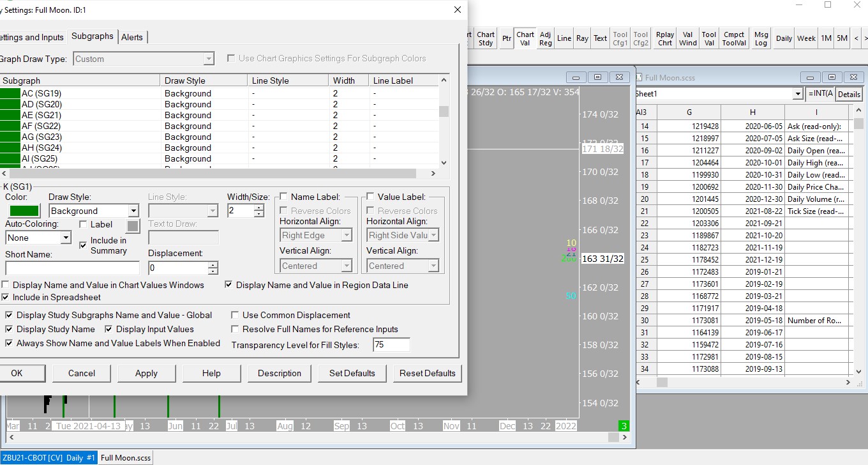Open the Val Wind toolbar button
Image resolution: width=868 pixels, height=465 pixels.
tap(688, 39)
